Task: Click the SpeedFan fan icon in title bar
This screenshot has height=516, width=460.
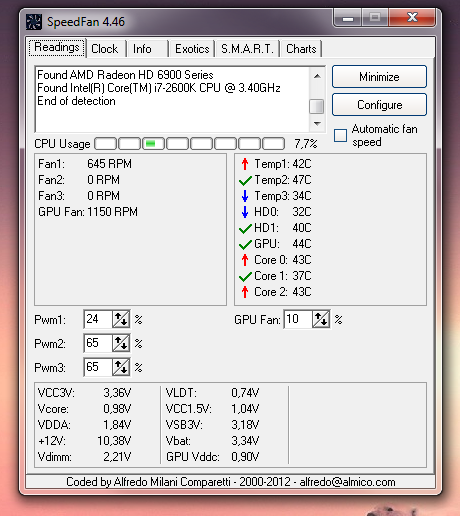Action: pos(34,22)
